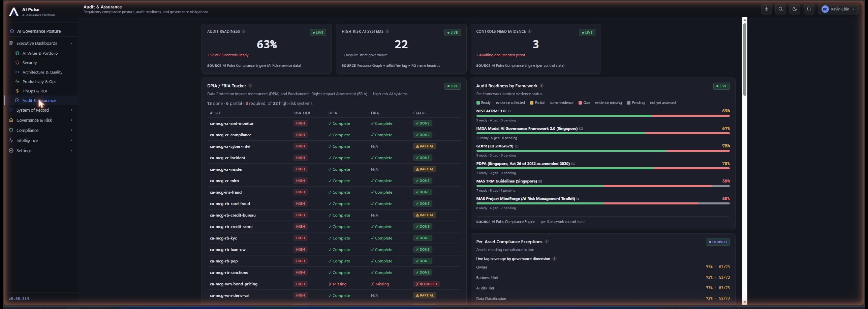The height and width of the screenshot is (309, 868).
Task: Expand System of Record chevron
Action: [x=71, y=110]
